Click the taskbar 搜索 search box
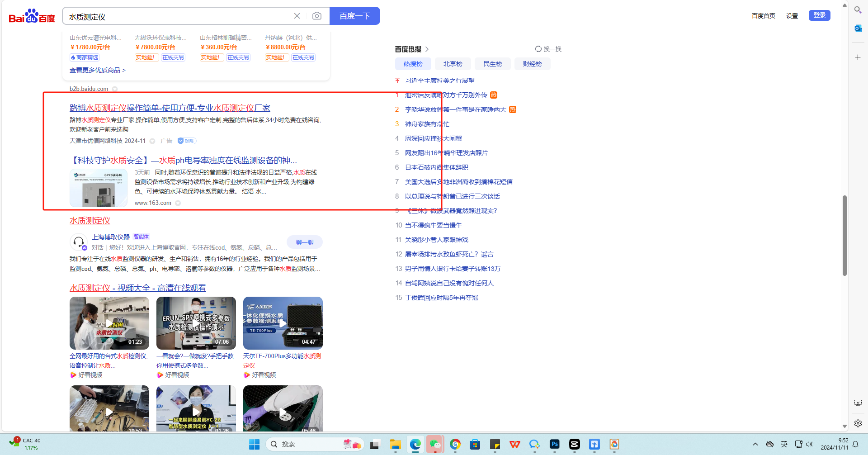The height and width of the screenshot is (455, 868). (316, 444)
